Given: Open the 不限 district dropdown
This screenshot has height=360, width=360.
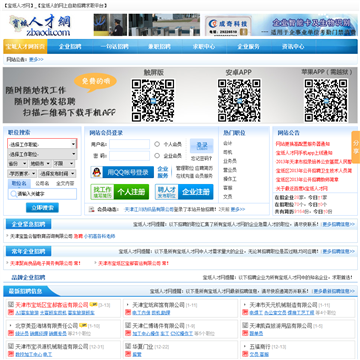Looking at the screenshot, I should click(x=64, y=164).
